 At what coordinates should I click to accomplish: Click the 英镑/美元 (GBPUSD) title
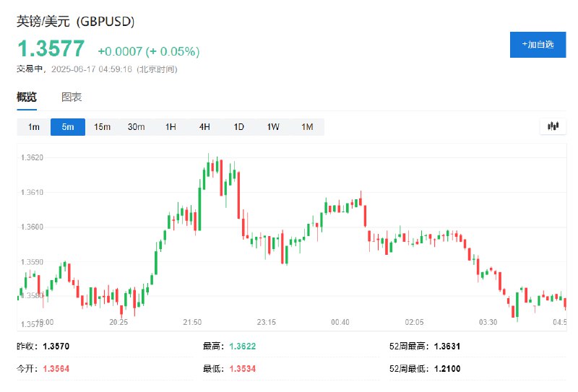click(76, 22)
